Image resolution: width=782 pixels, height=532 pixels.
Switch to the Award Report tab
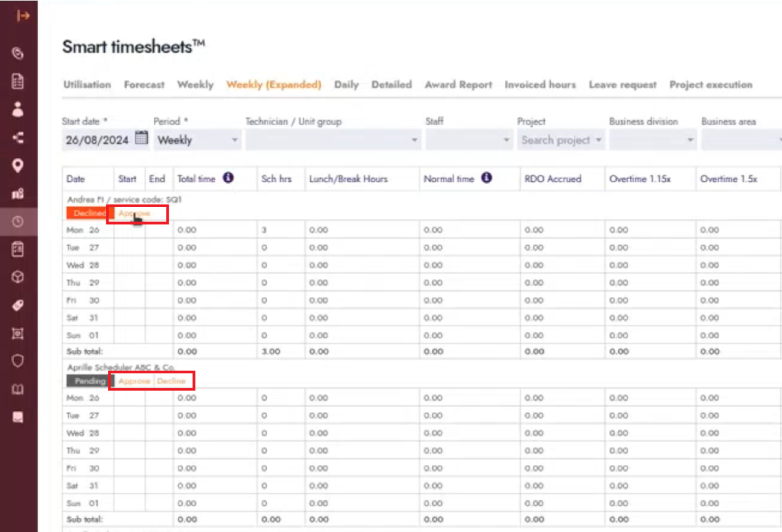[458, 85]
